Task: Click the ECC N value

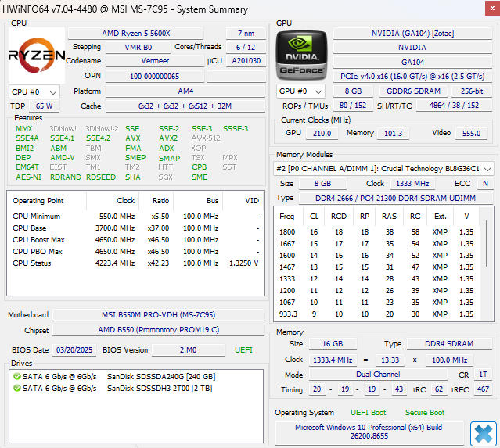Action: tap(485, 184)
